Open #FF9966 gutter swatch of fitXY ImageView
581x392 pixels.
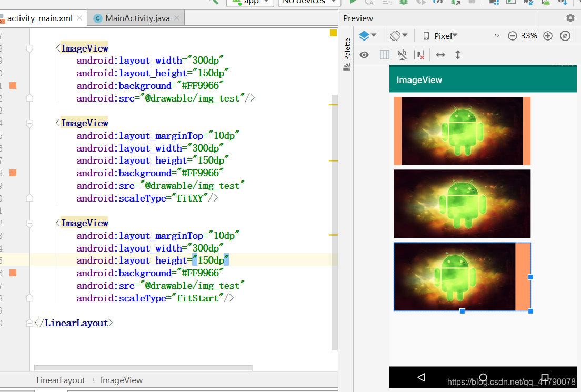tap(13, 173)
